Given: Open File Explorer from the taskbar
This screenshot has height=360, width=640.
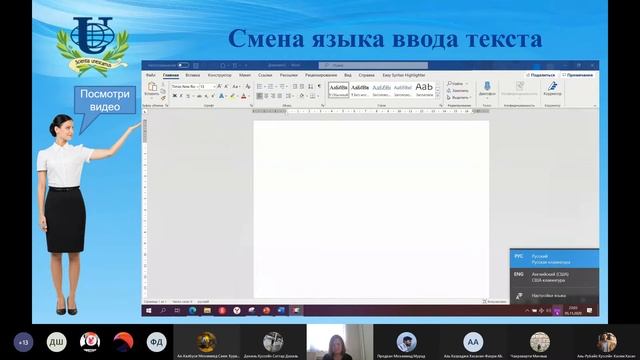Looking at the screenshot, I should tap(207, 311).
